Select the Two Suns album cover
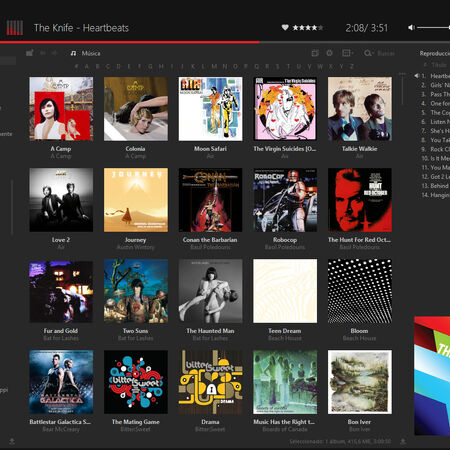 [136, 291]
